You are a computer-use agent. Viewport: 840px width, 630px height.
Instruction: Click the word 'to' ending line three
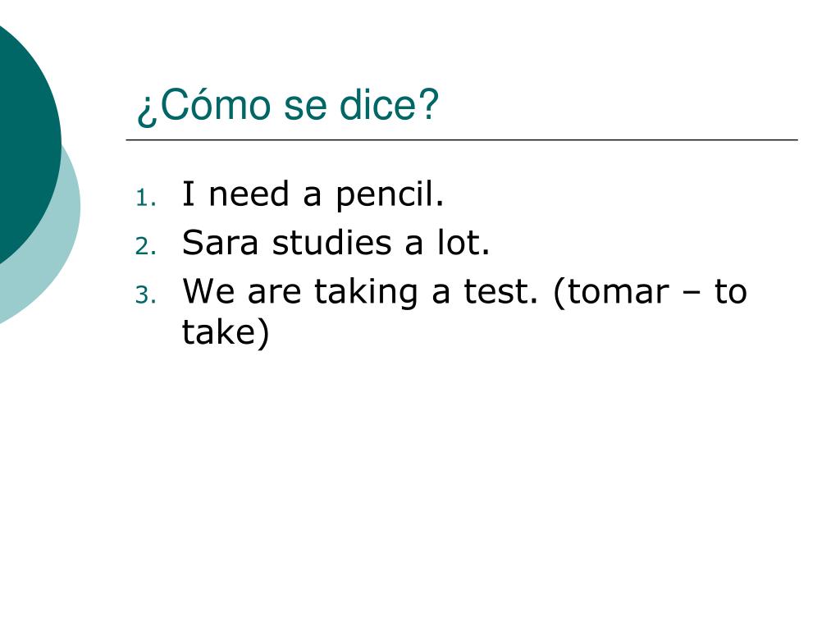(730, 291)
